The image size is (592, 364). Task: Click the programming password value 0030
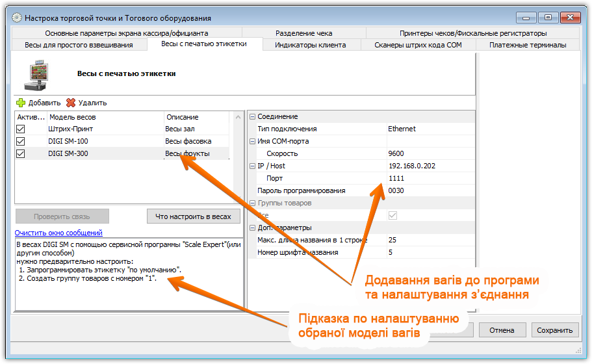pos(431,190)
